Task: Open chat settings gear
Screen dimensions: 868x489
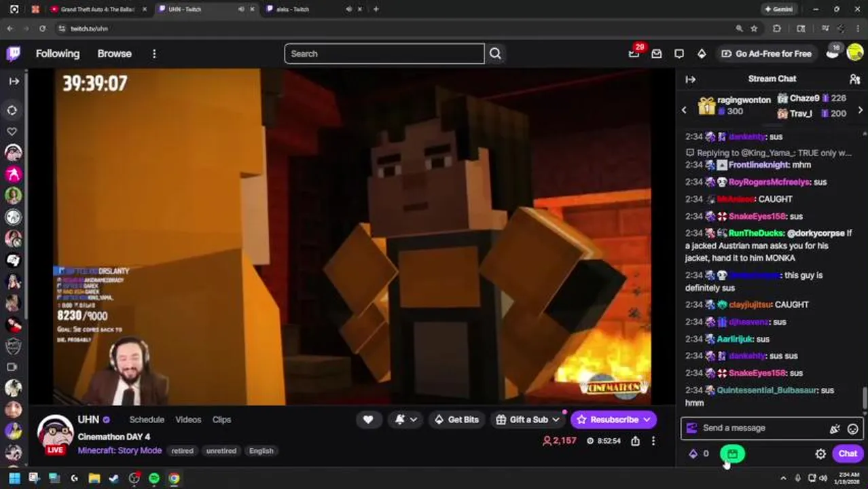Action: pyautogui.click(x=820, y=454)
